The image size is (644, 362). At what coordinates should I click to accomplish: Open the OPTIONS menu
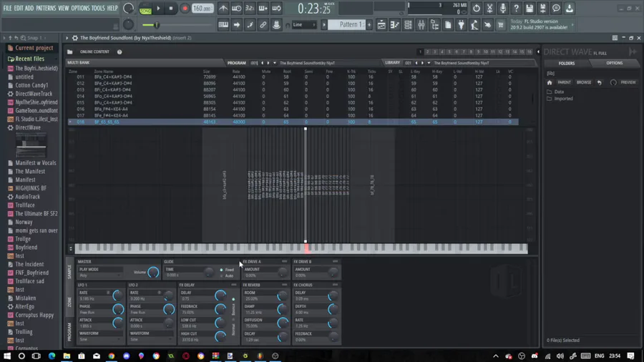[x=80, y=8]
